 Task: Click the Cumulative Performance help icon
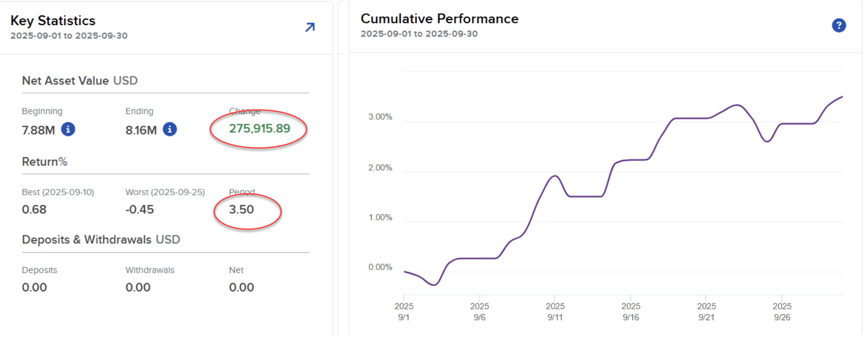839,25
